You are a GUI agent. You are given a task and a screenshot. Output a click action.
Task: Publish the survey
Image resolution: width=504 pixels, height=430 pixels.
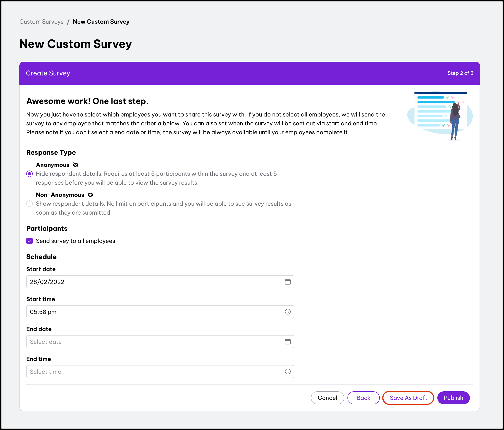click(x=453, y=398)
